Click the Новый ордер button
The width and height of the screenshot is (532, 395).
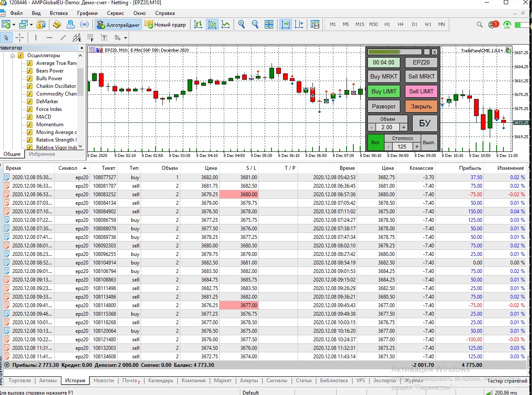coord(166,24)
